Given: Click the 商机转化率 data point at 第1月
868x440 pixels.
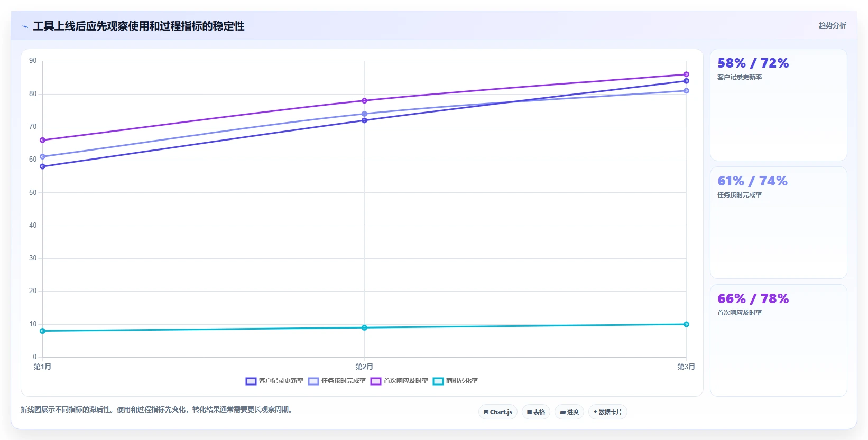Looking at the screenshot, I should (x=43, y=331).
